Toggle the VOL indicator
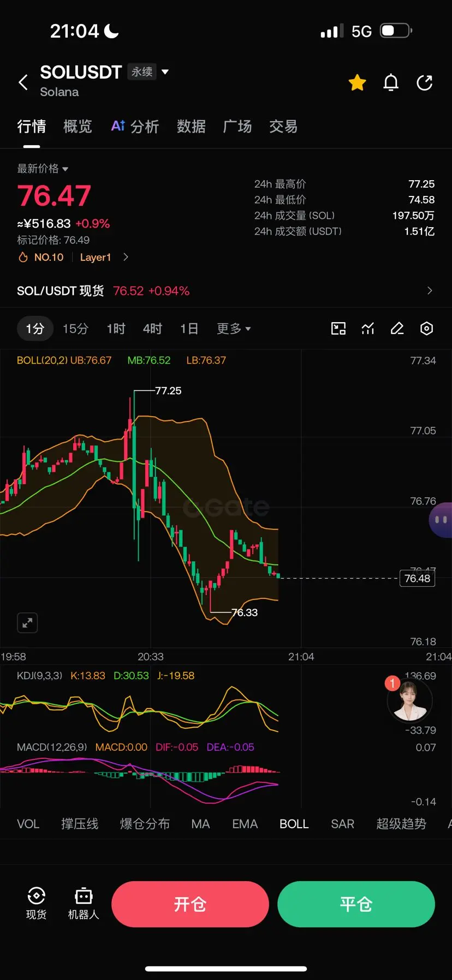452x980 pixels. [x=28, y=824]
